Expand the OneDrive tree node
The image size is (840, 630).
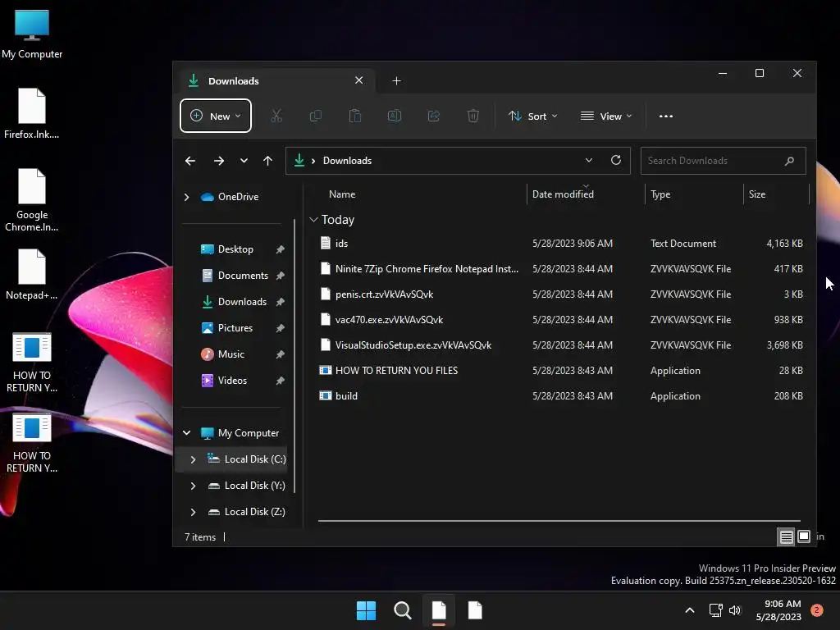click(186, 197)
